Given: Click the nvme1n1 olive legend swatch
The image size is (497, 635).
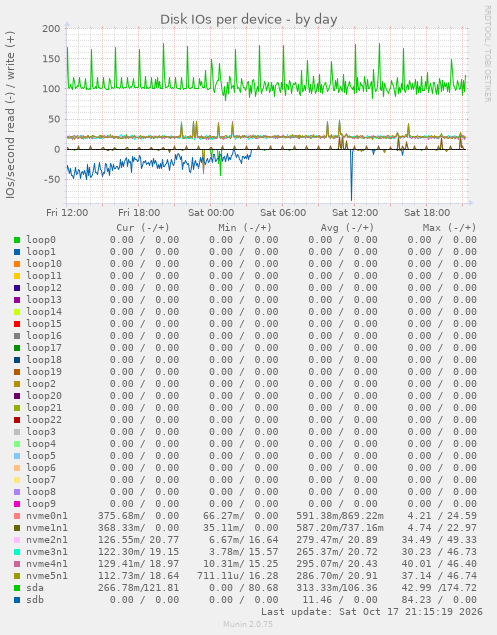Looking at the screenshot, I should click(17, 528).
